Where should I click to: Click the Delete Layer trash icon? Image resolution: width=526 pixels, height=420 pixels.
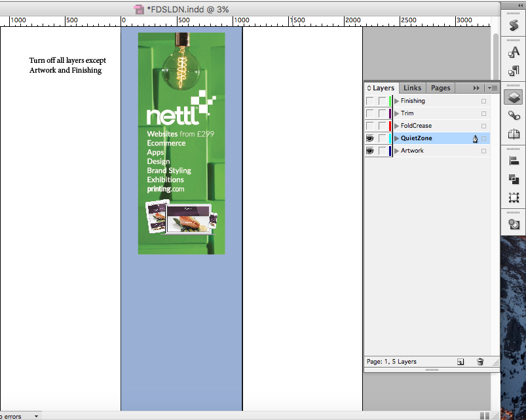click(x=480, y=362)
